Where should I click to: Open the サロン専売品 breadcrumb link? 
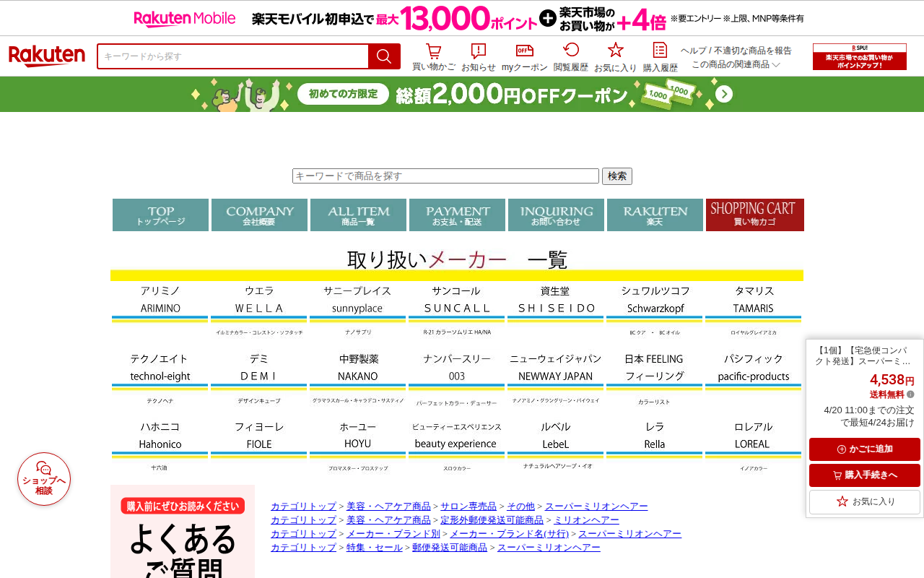[x=468, y=506]
